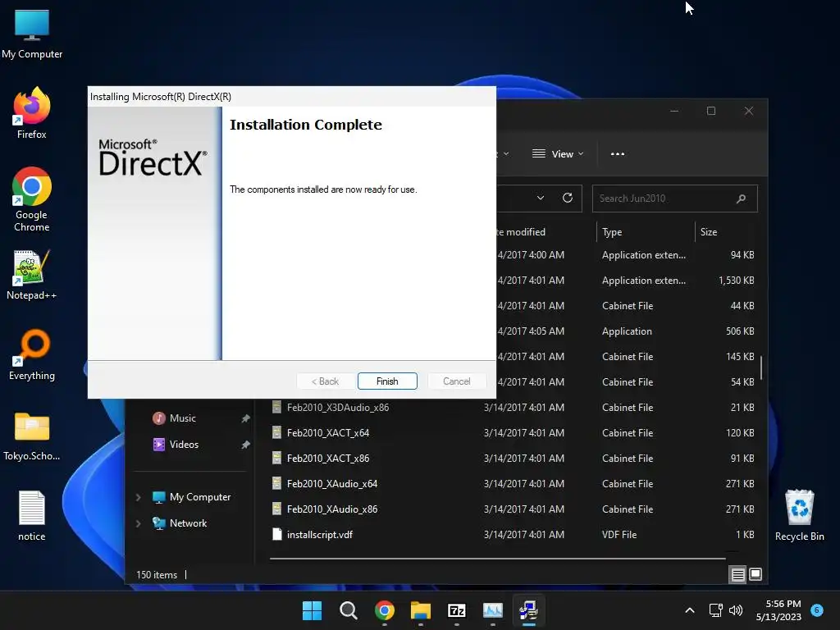
Task: Expand My Computer in the navigation pane
Action: pos(138,497)
